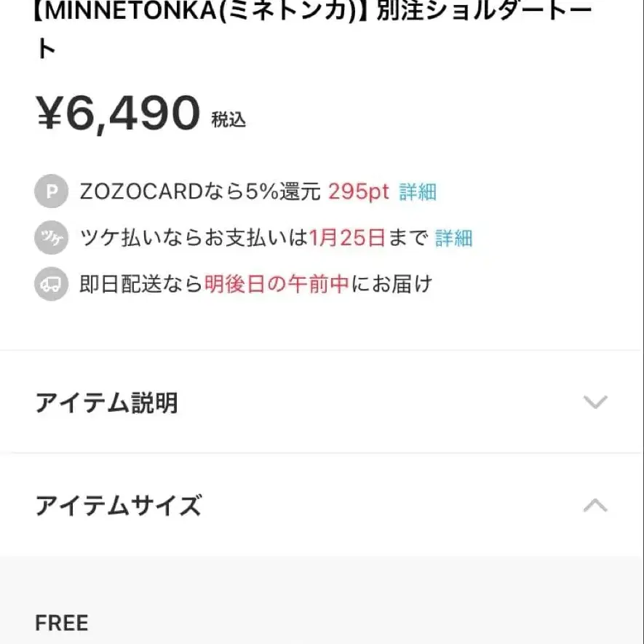Image resolution: width=644 pixels, height=644 pixels.
Task: Select the FREE size option
Action: 61,623
